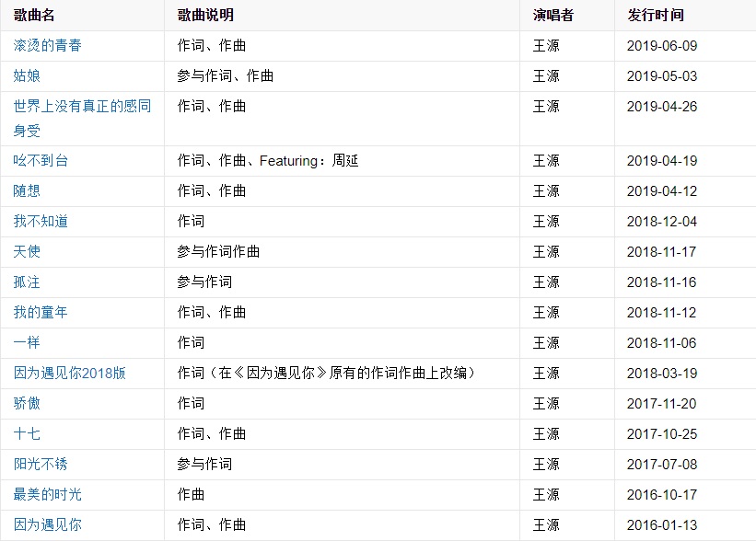Click 作词、作曲 in the 十七 row

click(x=212, y=433)
